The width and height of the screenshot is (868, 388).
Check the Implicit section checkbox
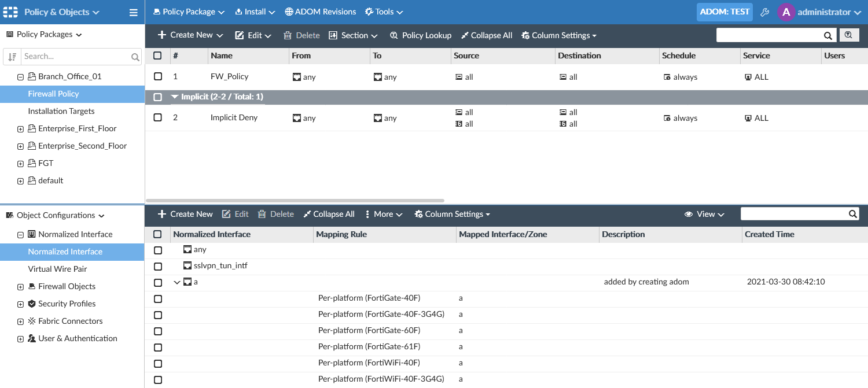click(157, 97)
